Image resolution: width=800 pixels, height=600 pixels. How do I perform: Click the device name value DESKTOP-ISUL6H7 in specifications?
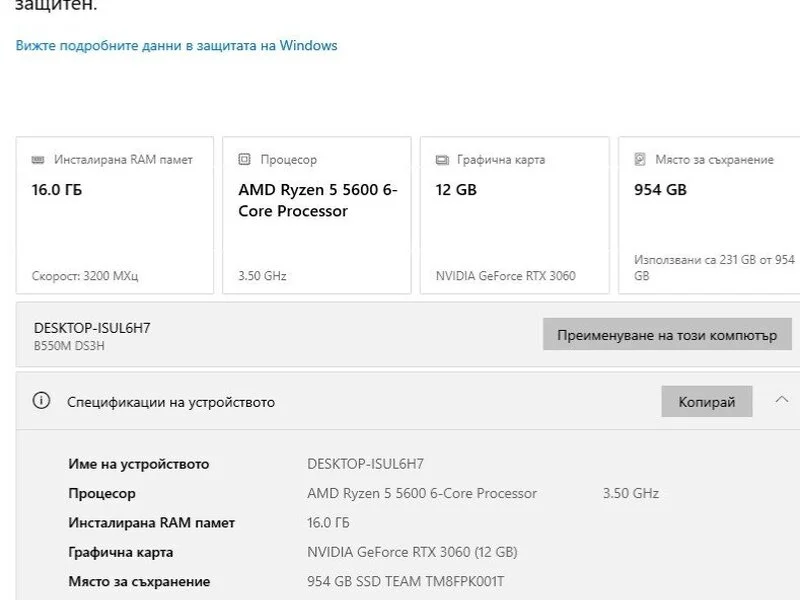[x=365, y=464]
